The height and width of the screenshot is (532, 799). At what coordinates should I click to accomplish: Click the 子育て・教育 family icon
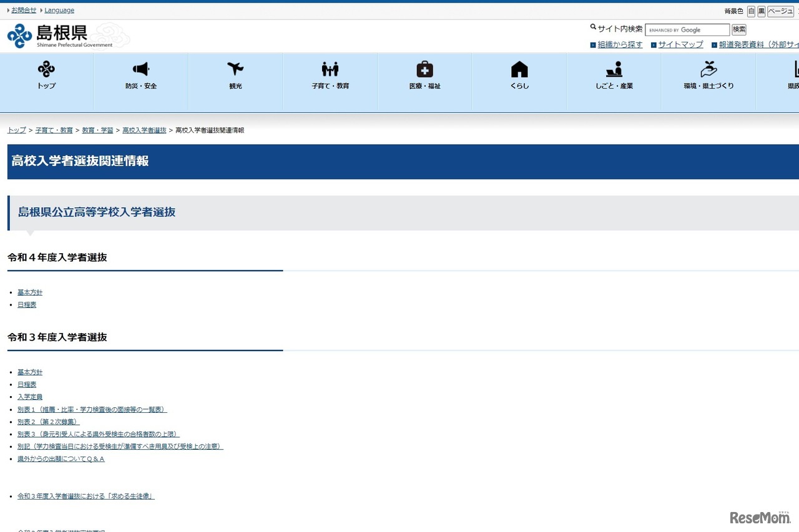click(x=330, y=69)
